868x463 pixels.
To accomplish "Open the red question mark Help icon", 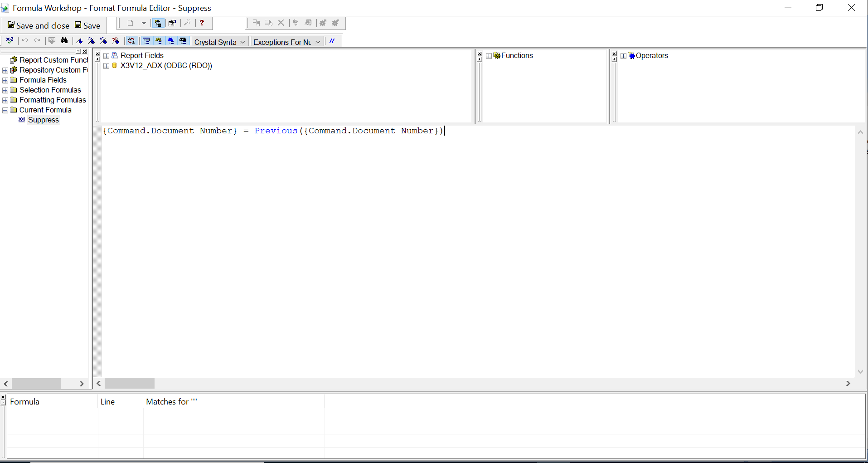I will point(202,23).
